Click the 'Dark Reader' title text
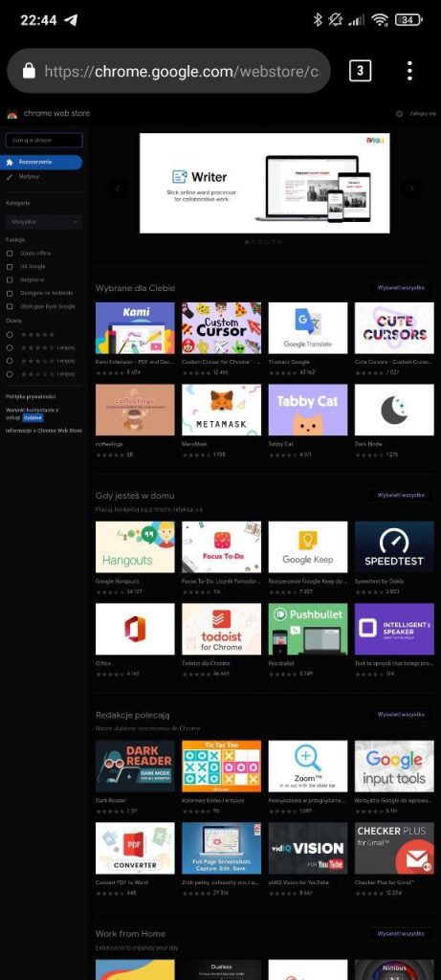The width and height of the screenshot is (441, 980). pyautogui.click(x=111, y=800)
